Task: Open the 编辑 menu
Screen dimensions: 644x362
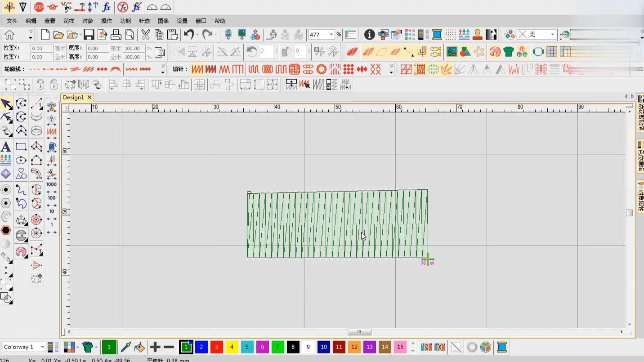Action: pyautogui.click(x=31, y=21)
